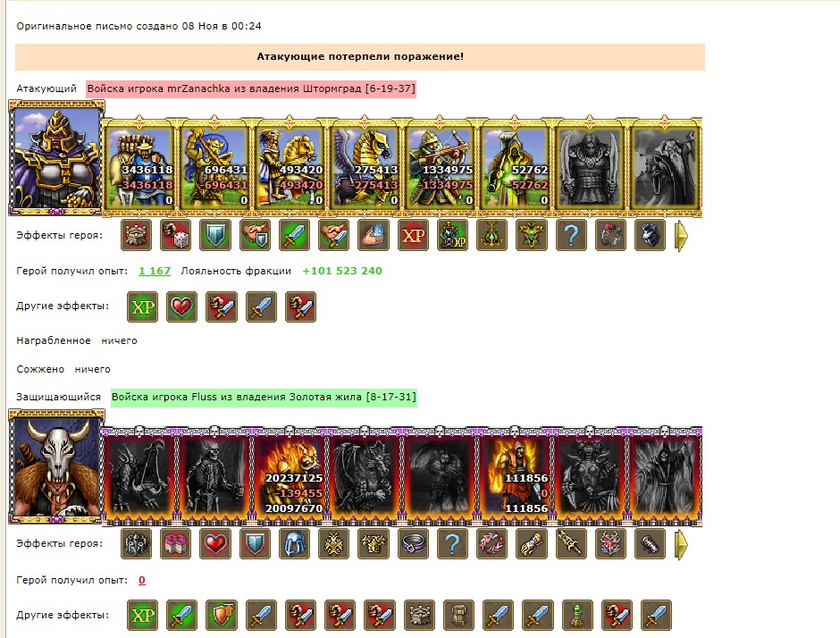Select the flaming unit card with 20237125 troops

pyautogui.click(x=290, y=476)
